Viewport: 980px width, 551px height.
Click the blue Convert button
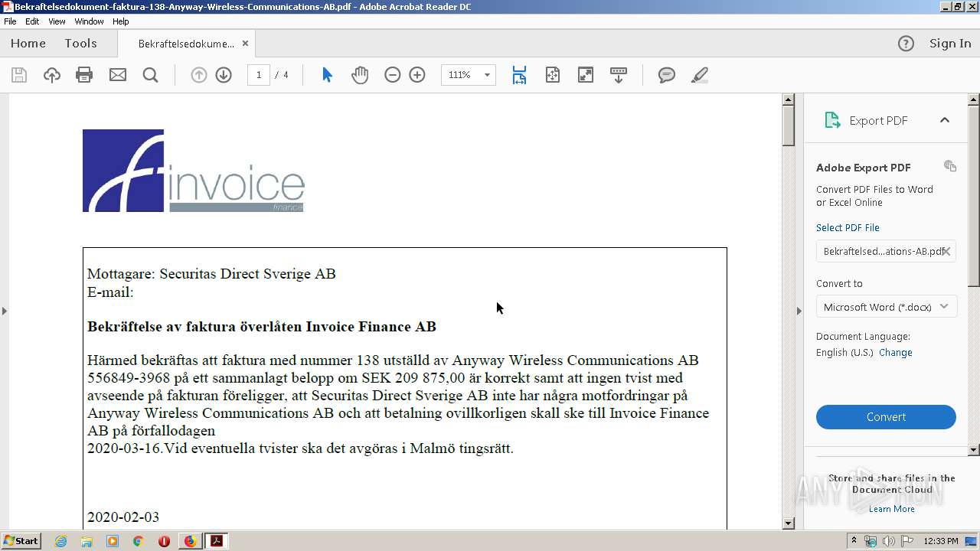[886, 417]
